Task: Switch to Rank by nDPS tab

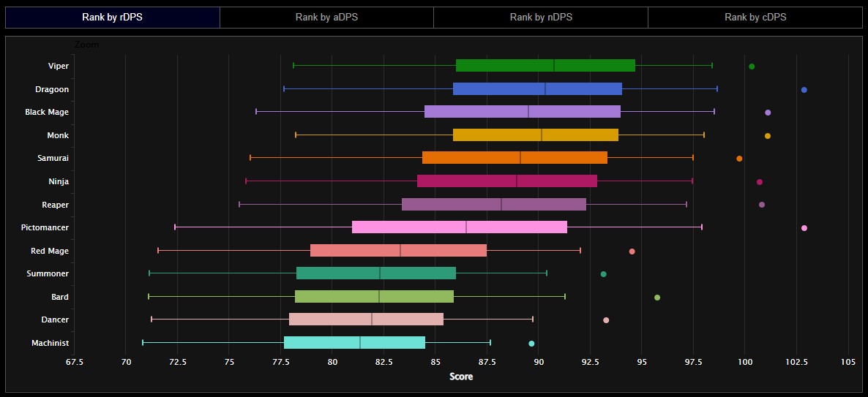Action: (x=541, y=17)
